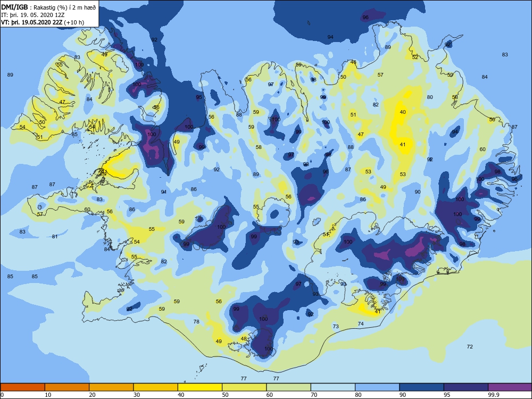Click the '46' humidity value on the map
This screenshot has height=399, width=532.
tap(353, 62)
